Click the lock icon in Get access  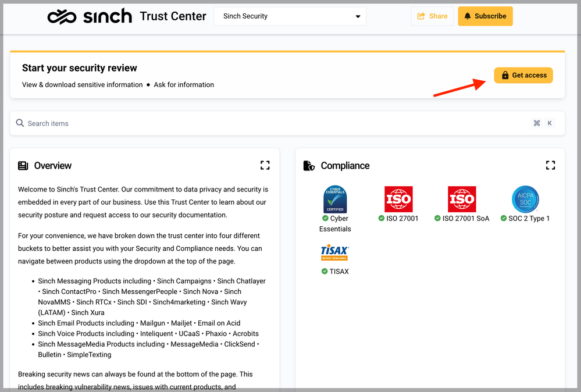coord(505,75)
